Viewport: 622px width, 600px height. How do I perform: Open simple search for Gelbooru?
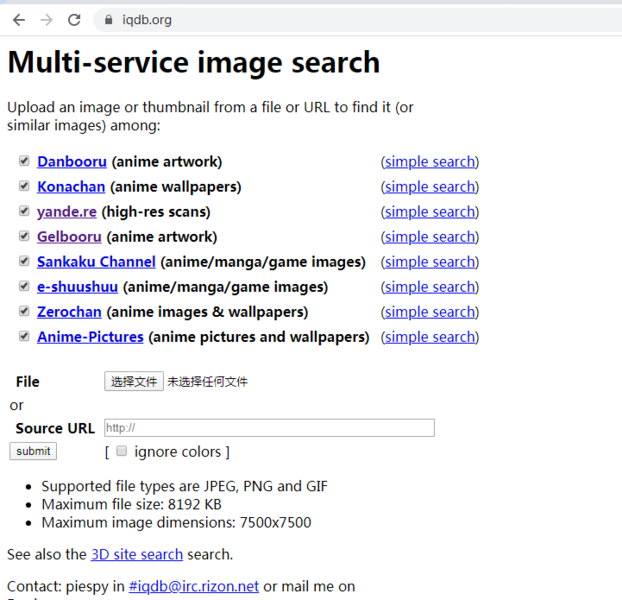[x=430, y=236]
